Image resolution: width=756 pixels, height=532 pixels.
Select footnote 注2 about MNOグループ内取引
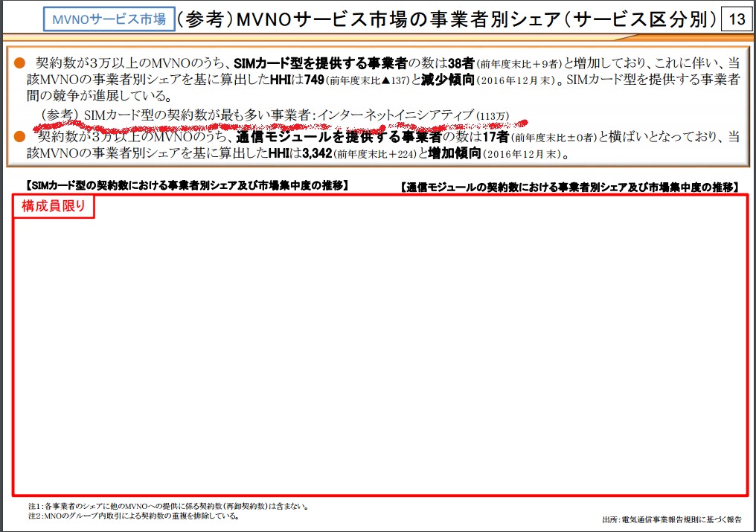tap(134, 516)
